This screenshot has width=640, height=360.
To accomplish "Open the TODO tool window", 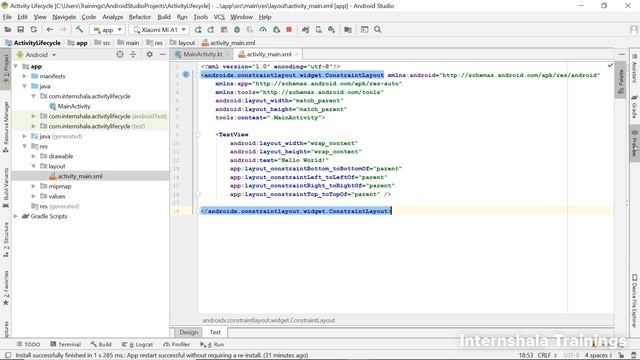I will pos(28,344).
